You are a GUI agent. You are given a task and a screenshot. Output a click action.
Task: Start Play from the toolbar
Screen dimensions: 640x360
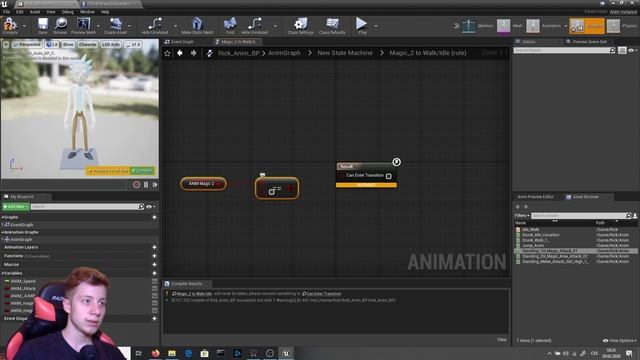[x=362, y=25]
